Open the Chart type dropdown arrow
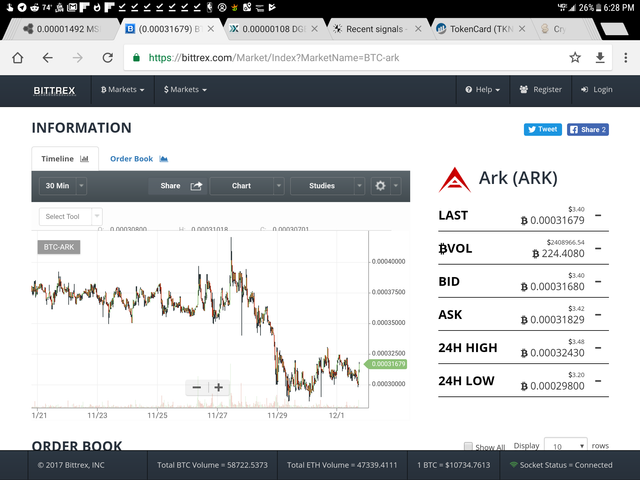This screenshot has height=480, width=640. [279, 186]
